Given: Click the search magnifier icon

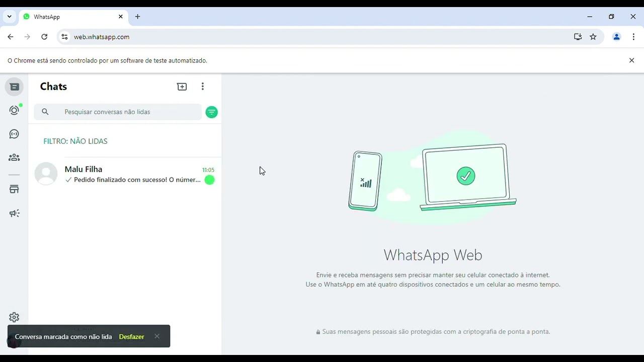Looking at the screenshot, I should tap(45, 112).
